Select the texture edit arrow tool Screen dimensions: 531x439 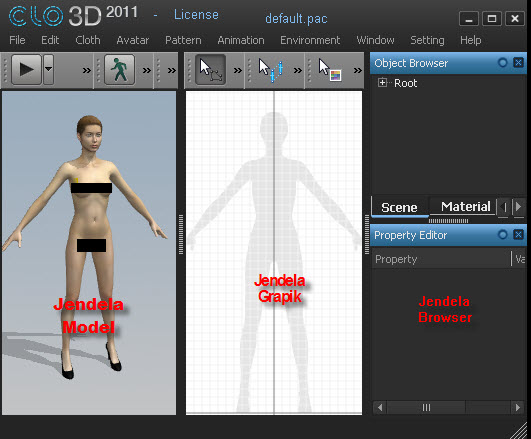[330, 70]
